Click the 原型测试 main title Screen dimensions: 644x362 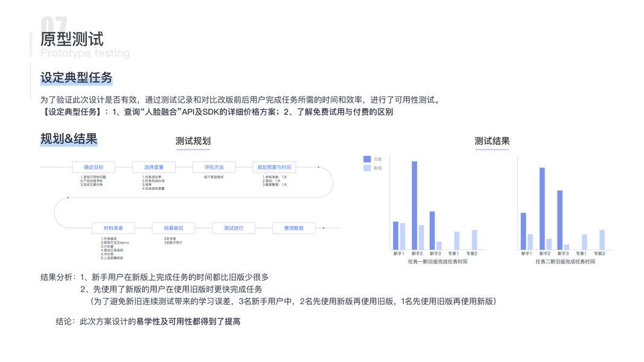pos(72,39)
